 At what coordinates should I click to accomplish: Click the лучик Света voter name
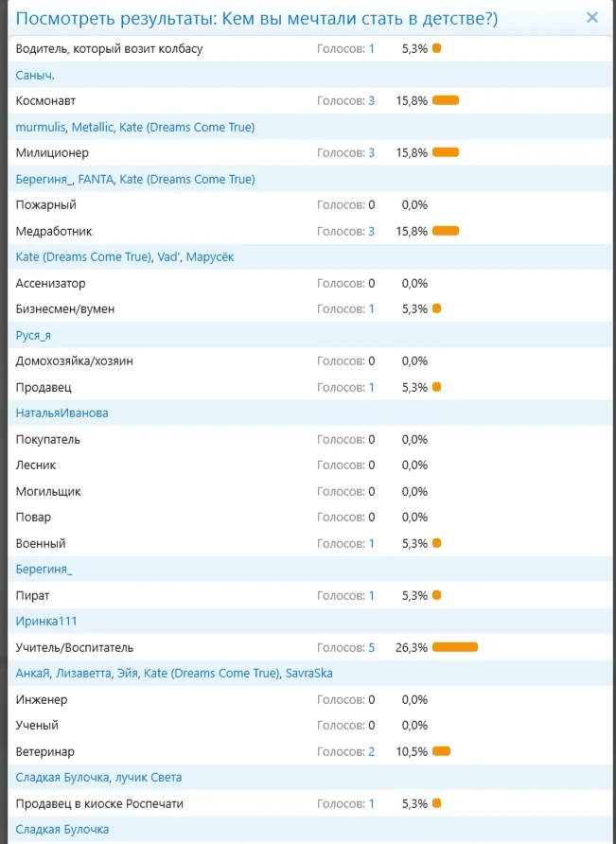click(149, 778)
